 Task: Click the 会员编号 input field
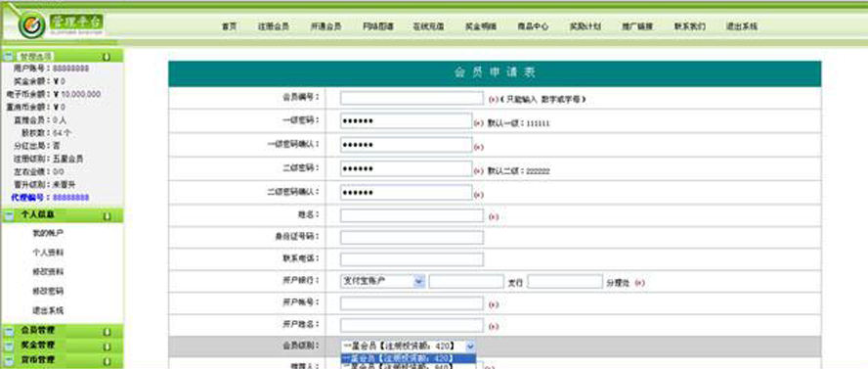412,99
